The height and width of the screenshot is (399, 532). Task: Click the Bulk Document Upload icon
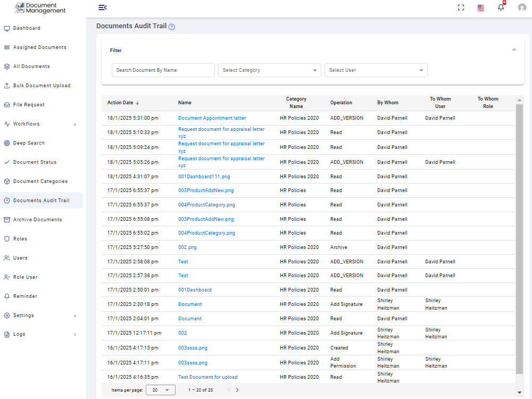(x=7, y=86)
